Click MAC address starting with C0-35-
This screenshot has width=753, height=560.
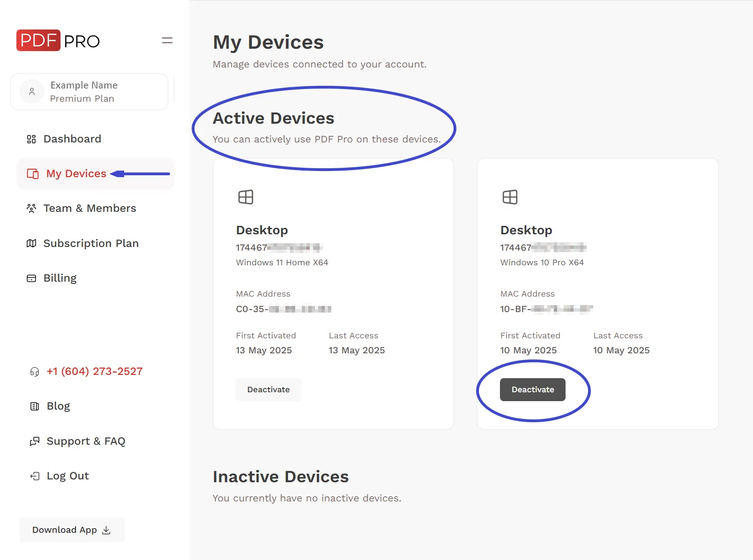click(283, 309)
